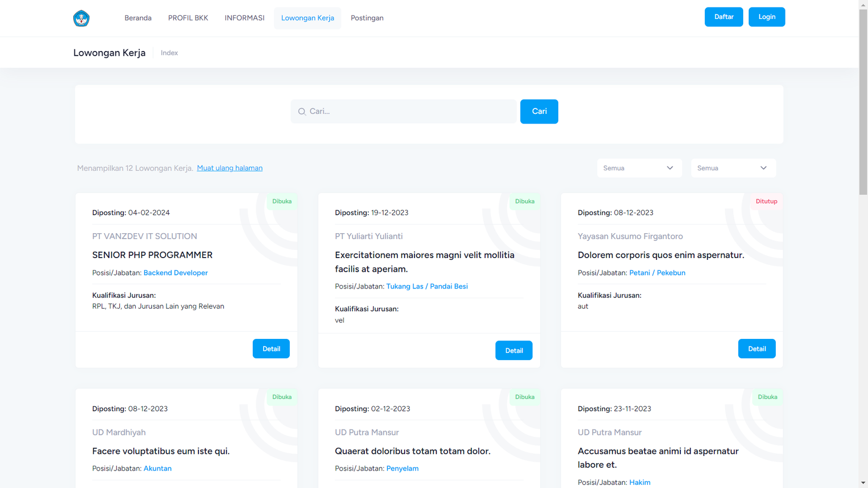The height and width of the screenshot is (488, 868).
Task: Expand the second Semua filter dropdown
Action: click(x=733, y=168)
